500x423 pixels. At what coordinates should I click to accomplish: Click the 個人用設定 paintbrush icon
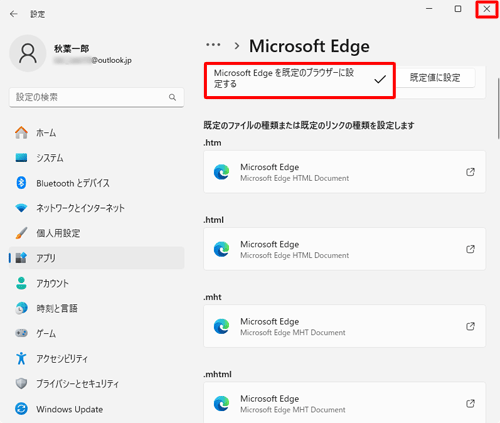coord(21,233)
